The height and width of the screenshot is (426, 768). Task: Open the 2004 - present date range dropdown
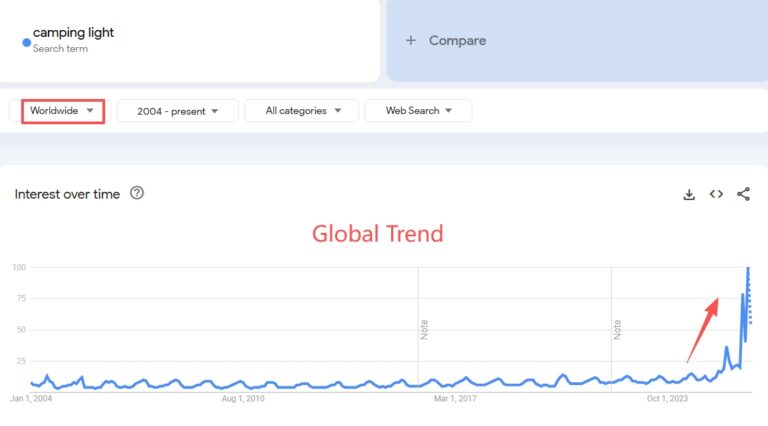177,111
